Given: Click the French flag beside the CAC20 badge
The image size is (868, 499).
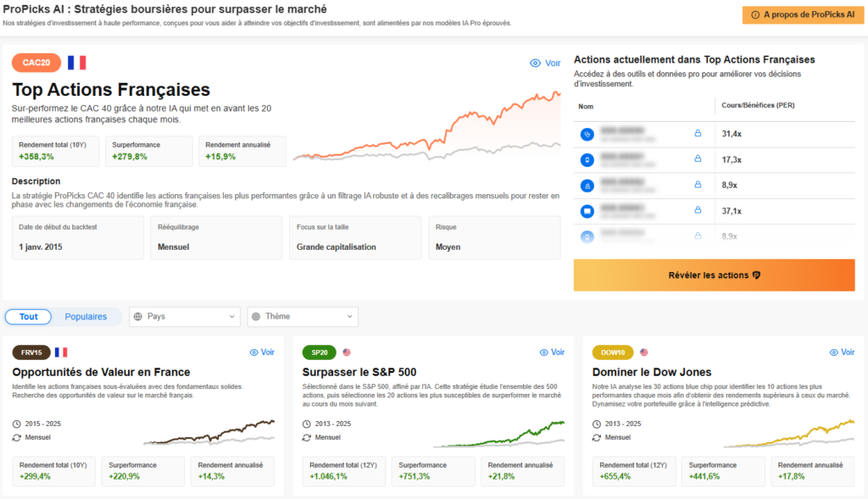Looking at the screenshot, I should 76,63.
